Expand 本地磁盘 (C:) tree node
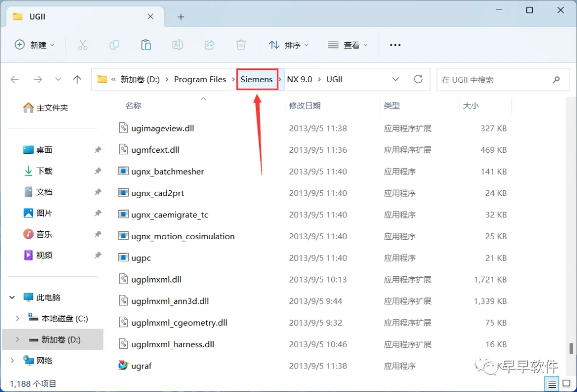 [x=17, y=318]
